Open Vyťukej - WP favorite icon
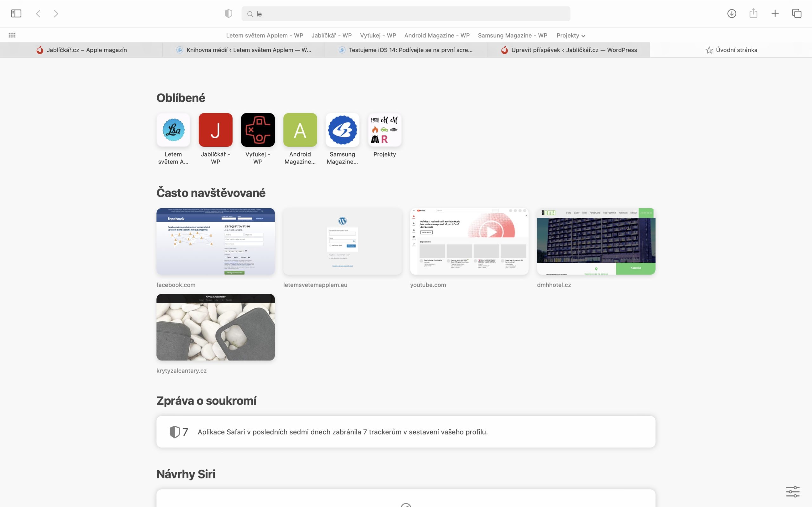 258,130
